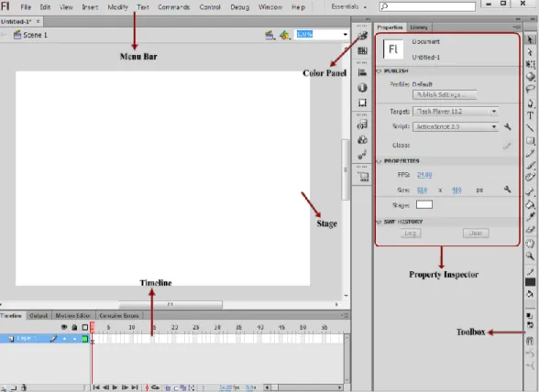Image resolution: width=539 pixels, height=392 pixels.
Task: Click Go to first frame button
Action: pos(96,387)
